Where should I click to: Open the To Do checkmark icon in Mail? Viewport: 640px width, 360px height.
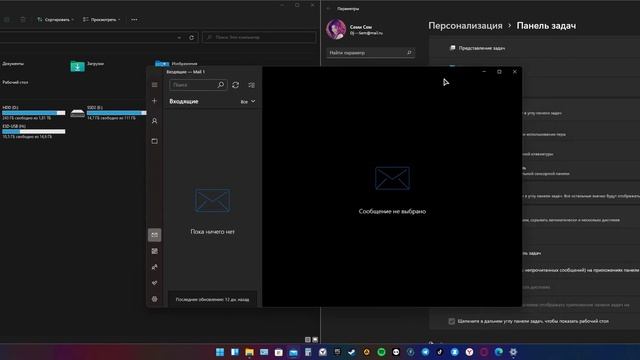click(x=154, y=283)
